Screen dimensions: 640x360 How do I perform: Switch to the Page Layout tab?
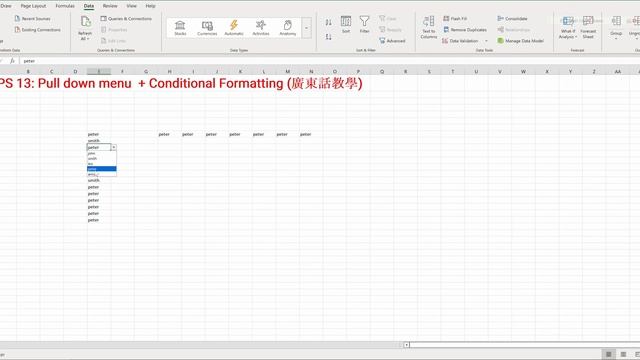[x=33, y=6]
